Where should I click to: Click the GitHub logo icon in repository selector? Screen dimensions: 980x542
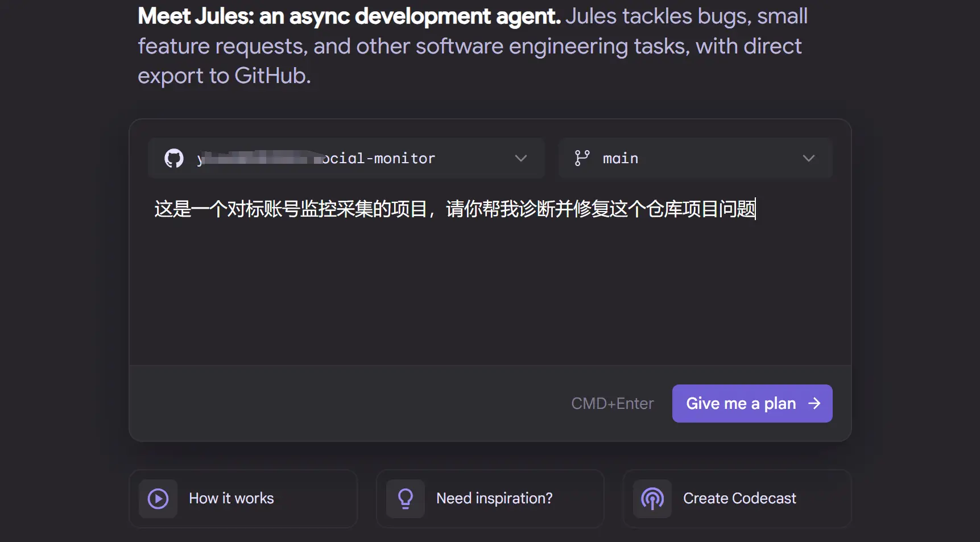pyautogui.click(x=174, y=158)
